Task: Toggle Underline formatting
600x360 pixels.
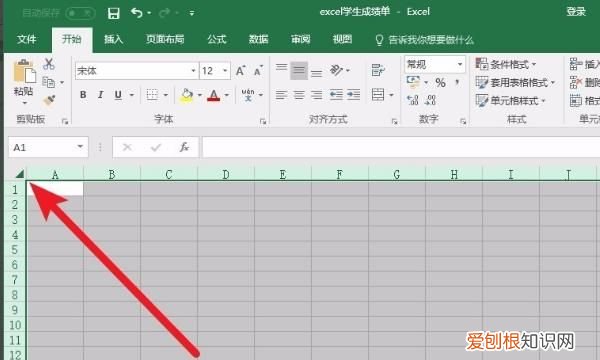Action: (x=118, y=94)
